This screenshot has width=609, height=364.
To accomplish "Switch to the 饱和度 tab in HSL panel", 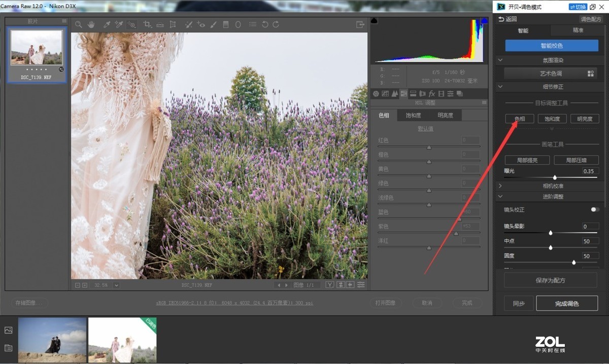I will [413, 116].
